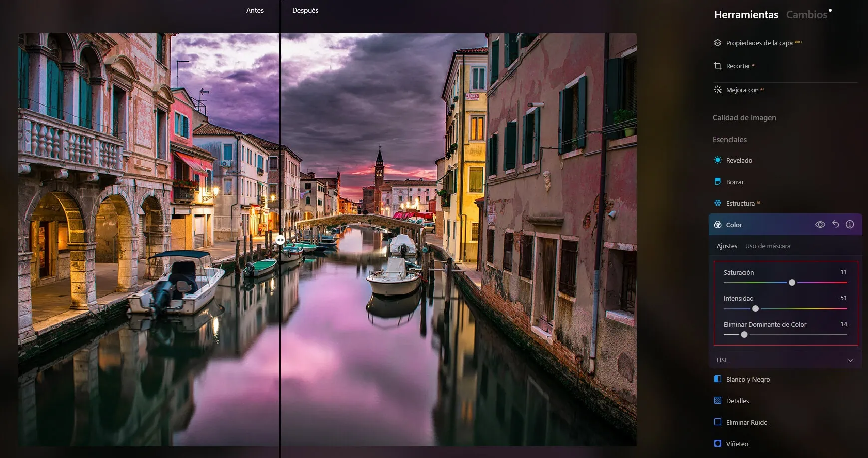The width and height of the screenshot is (868, 458).
Task: Click the Saturación slider handle
Action: pyautogui.click(x=792, y=283)
